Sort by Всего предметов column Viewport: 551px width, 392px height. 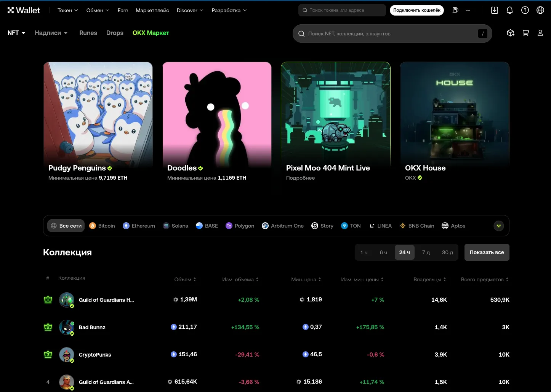pyautogui.click(x=485, y=279)
